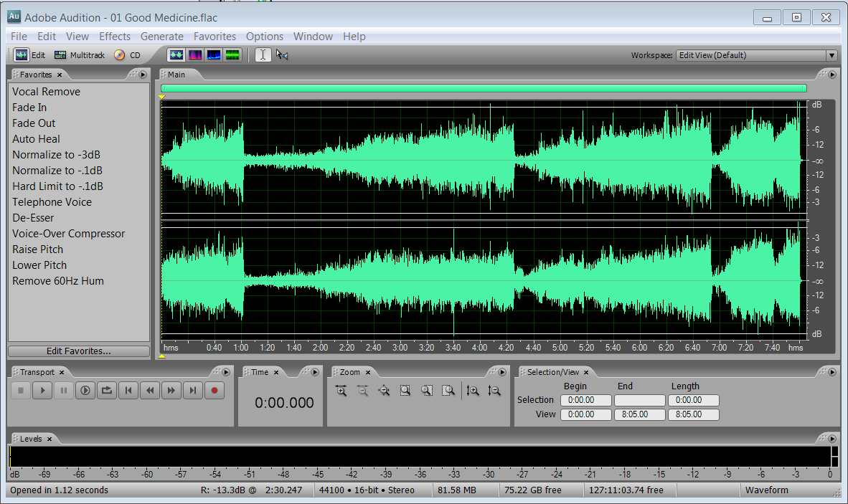The image size is (848, 504).
Task: Open the Generate menu
Action: point(161,37)
